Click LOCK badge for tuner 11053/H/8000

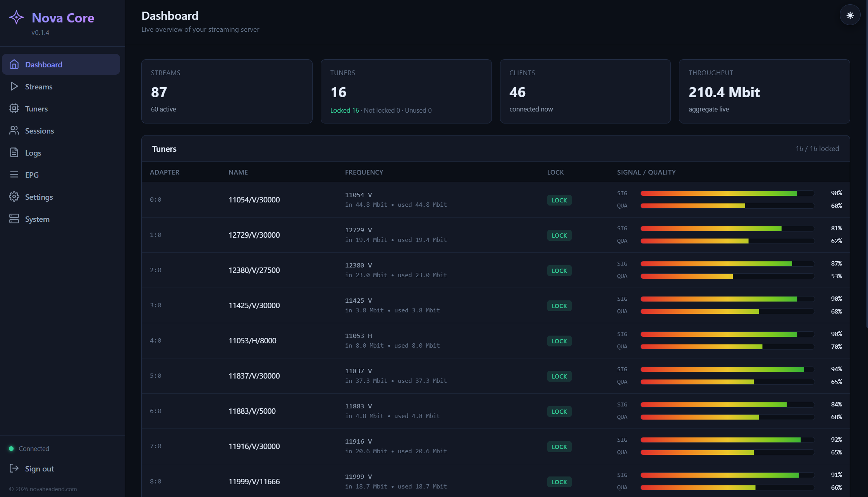click(x=559, y=341)
